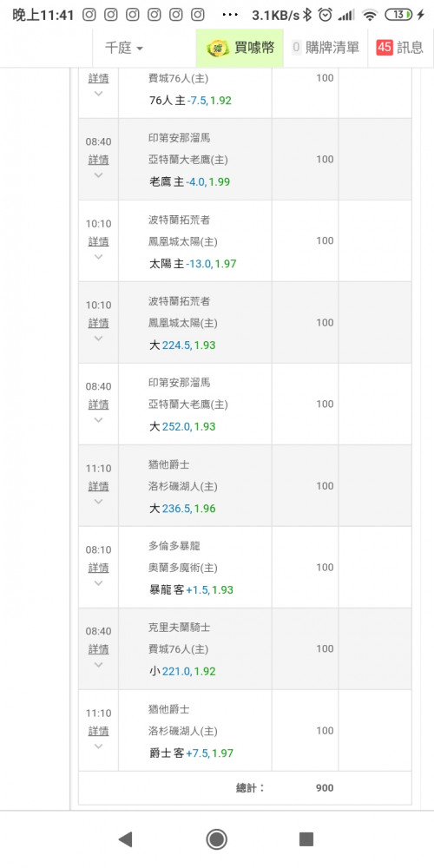Select the 大 252.0, 1.93 bet entry
Screen dimensions: 434x868
[182, 427]
